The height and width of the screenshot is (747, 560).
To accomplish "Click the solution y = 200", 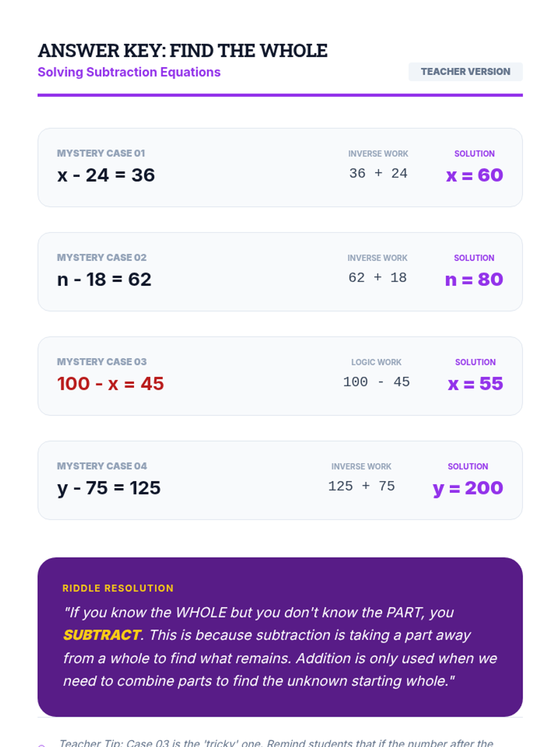I will click(x=468, y=488).
